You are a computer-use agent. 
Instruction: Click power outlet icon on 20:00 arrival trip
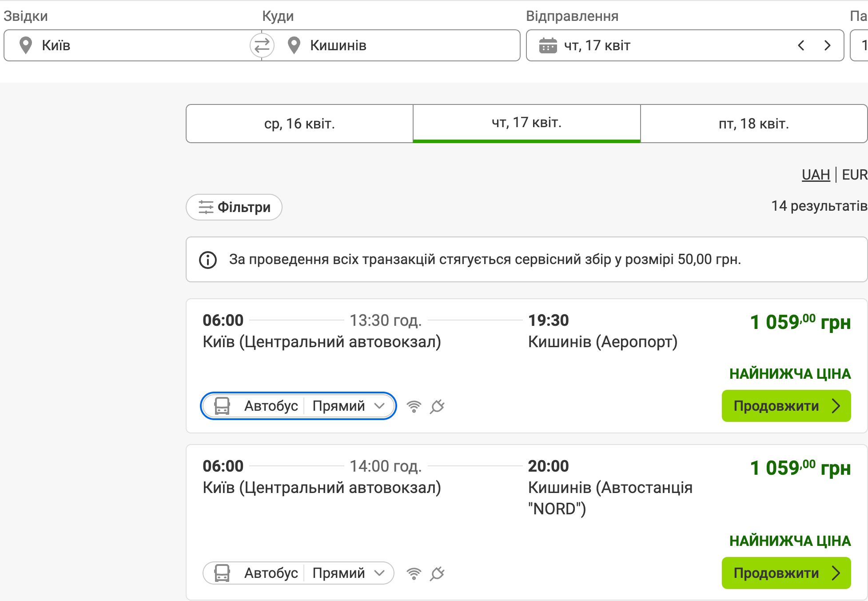(437, 573)
